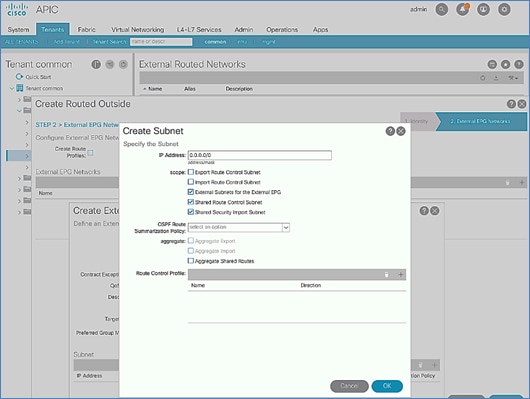Click the Tenant common tree icon
Image resolution: width=530 pixels, height=399 pixels.
pyautogui.click(x=20, y=88)
